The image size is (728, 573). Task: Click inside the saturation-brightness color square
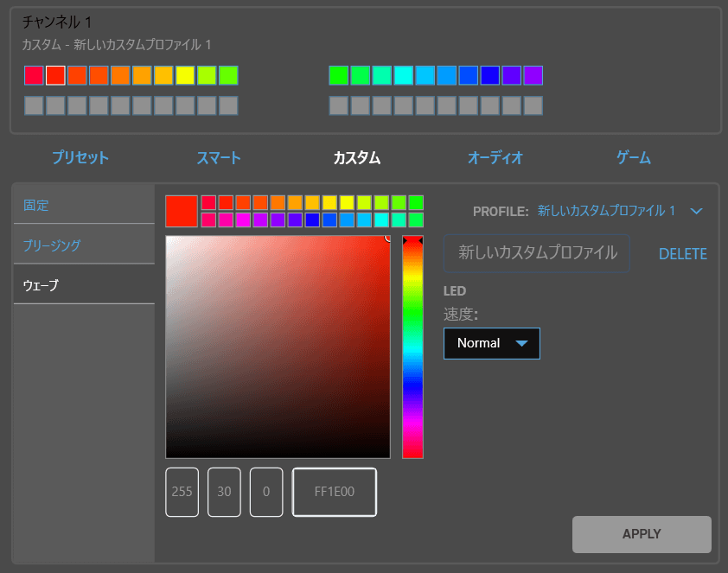278,347
